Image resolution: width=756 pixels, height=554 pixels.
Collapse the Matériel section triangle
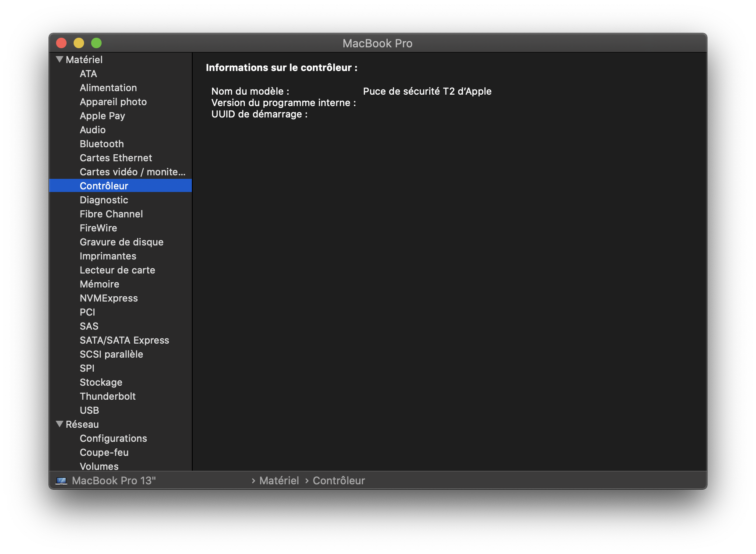click(60, 60)
